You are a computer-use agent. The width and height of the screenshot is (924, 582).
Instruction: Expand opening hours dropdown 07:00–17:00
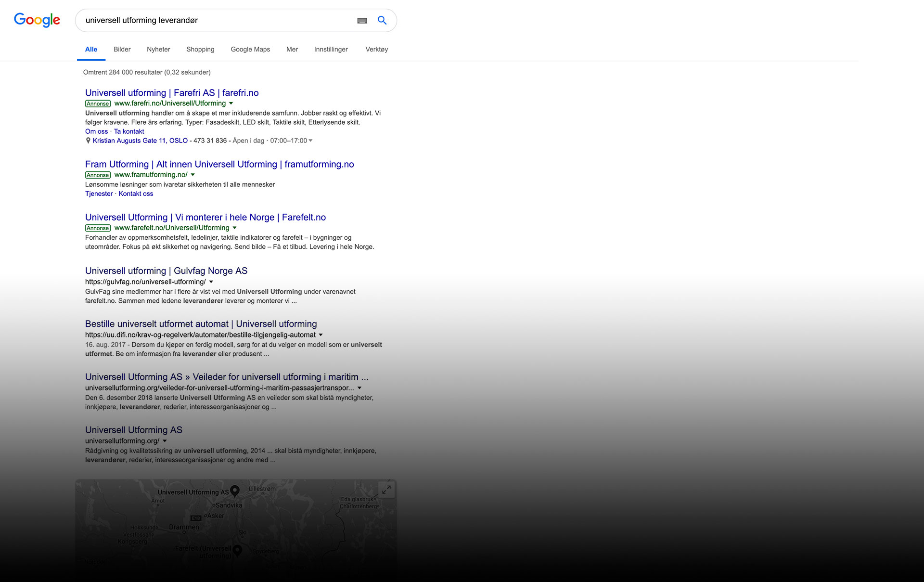point(310,141)
